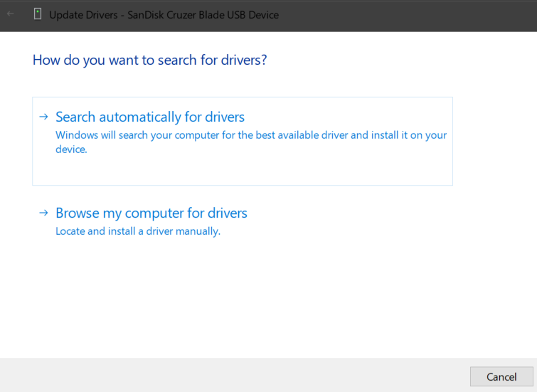Screen dimensions: 537x392
Task: Click 'Locate and install a driver manually.' text
Action: (x=138, y=231)
